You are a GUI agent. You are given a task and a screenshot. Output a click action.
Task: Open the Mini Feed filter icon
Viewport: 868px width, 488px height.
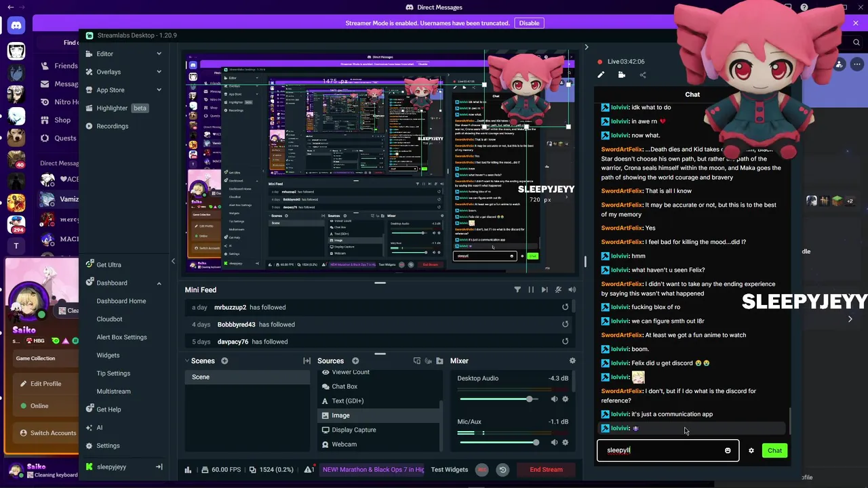click(x=517, y=289)
